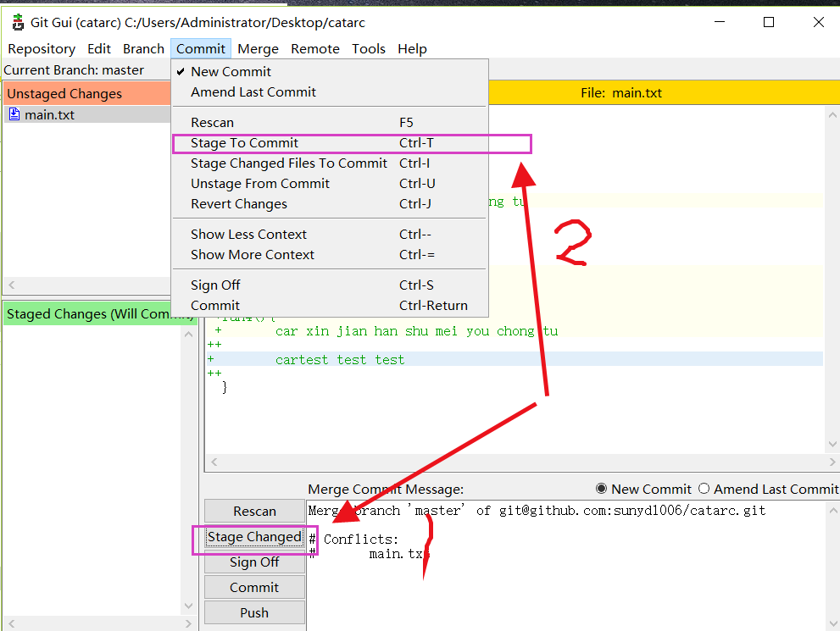
Task: Open the Help menu
Action: coord(412,48)
